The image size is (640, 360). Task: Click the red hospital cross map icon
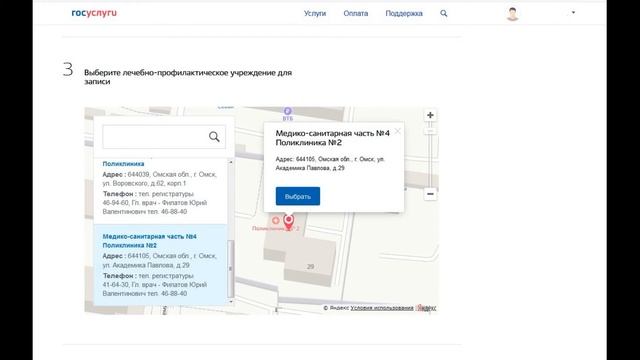click(x=276, y=220)
